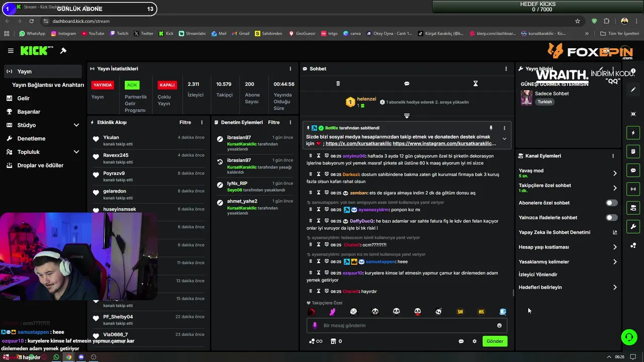Toggle Yalnızca ifadelerle sohbet switch
The height and width of the screenshot is (362, 644).
click(x=611, y=218)
